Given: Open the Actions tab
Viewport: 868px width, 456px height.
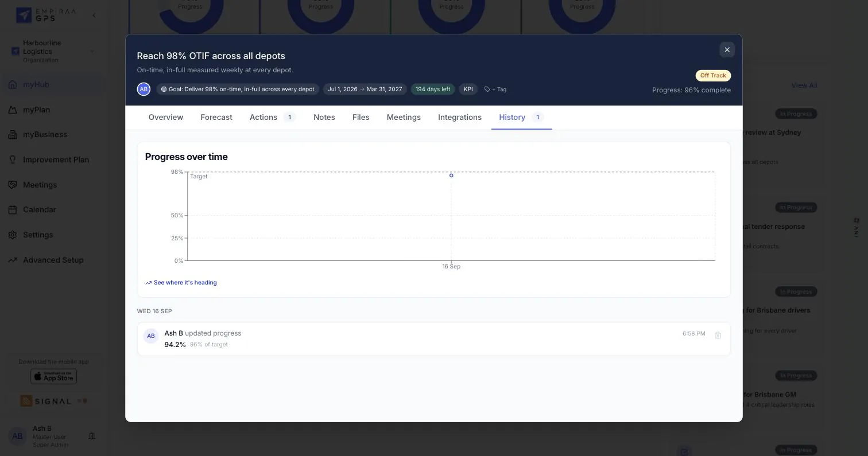Looking at the screenshot, I should pyautogui.click(x=273, y=117).
